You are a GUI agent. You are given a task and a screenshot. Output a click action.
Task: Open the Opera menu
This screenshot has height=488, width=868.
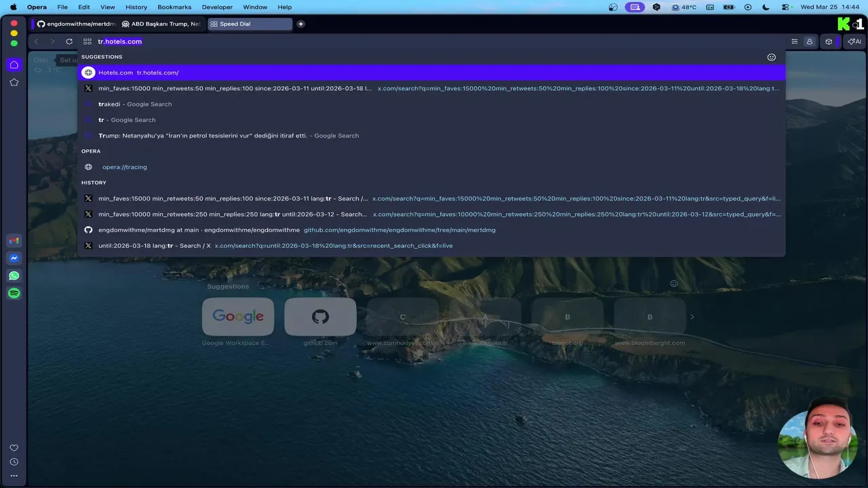click(x=37, y=7)
